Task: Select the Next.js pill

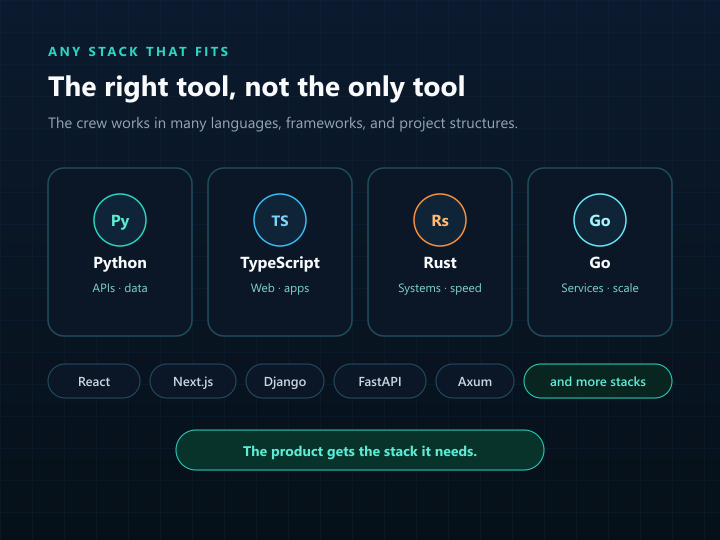Action: tap(193, 381)
